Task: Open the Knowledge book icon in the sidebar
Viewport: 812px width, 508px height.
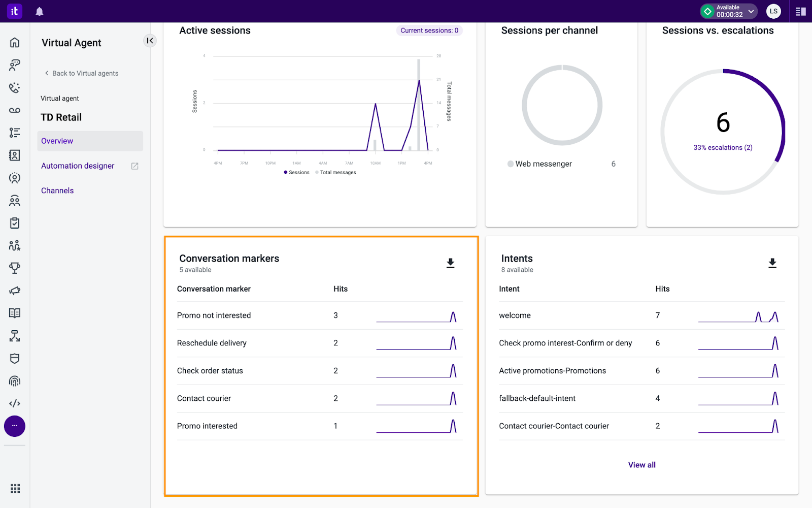Action: pyautogui.click(x=15, y=313)
